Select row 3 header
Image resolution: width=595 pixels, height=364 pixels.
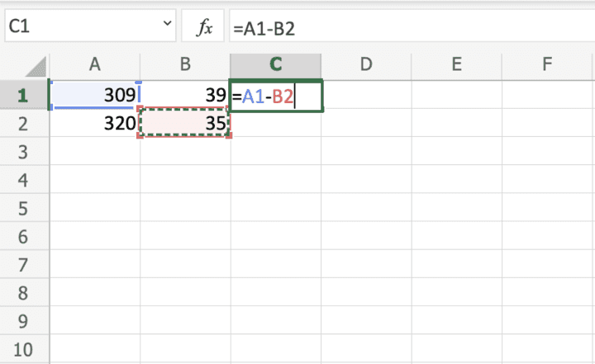23,152
